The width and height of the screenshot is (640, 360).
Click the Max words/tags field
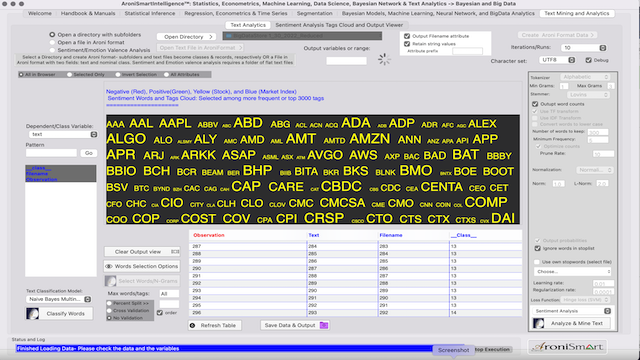tap(169, 294)
